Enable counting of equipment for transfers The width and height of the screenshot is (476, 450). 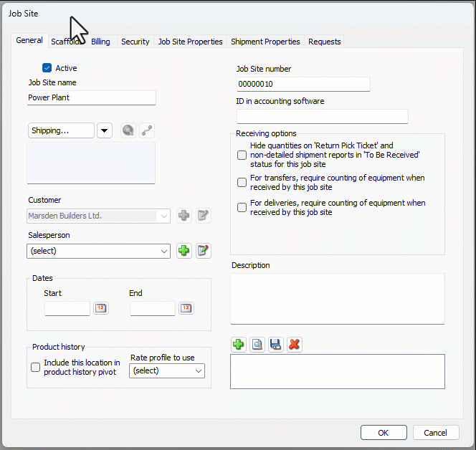pyautogui.click(x=242, y=182)
